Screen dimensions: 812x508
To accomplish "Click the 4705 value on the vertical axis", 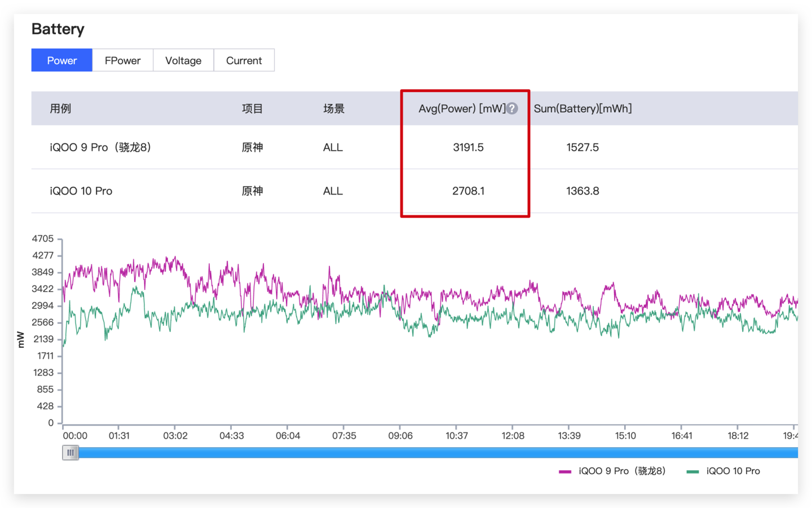I will pyautogui.click(x=44, y=238).
